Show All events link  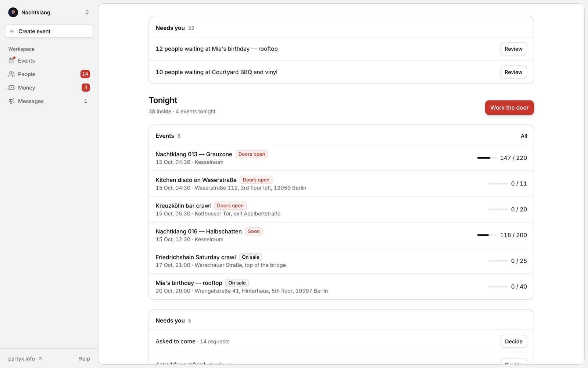coord(524,136)
